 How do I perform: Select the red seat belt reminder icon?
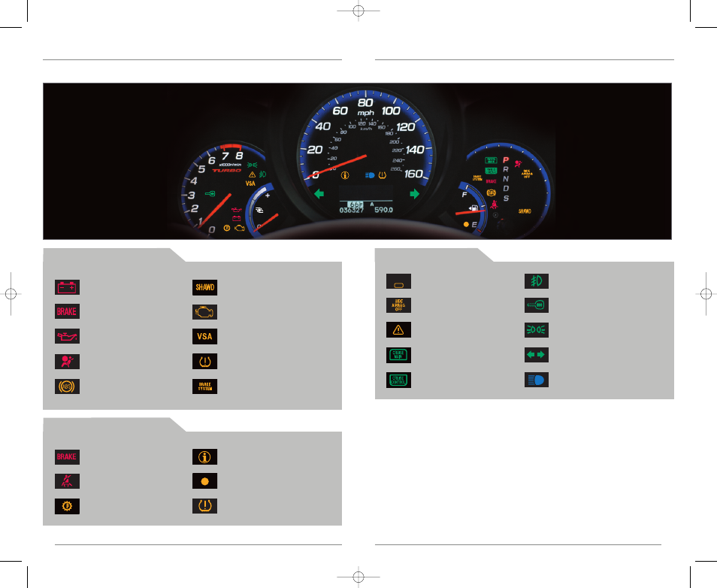[67, 481]
